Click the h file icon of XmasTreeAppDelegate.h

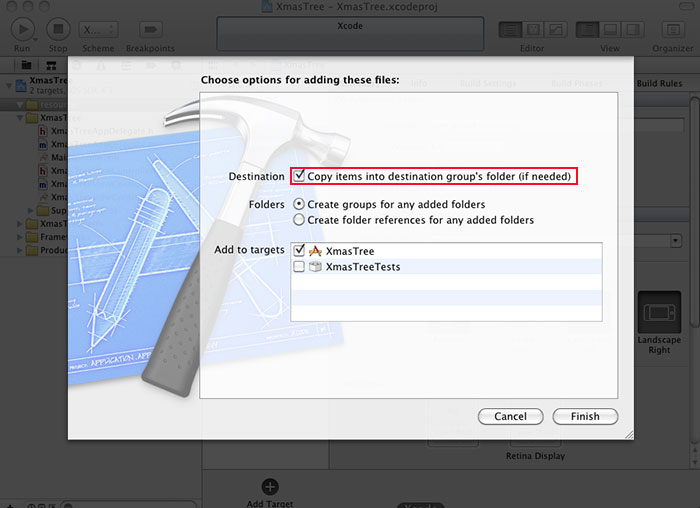(43, 131)
